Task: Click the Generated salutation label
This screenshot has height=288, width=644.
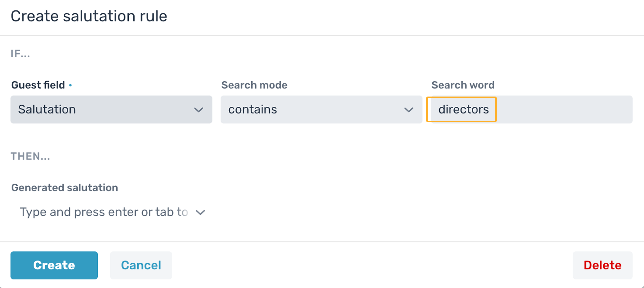Action: coord(64,188)
